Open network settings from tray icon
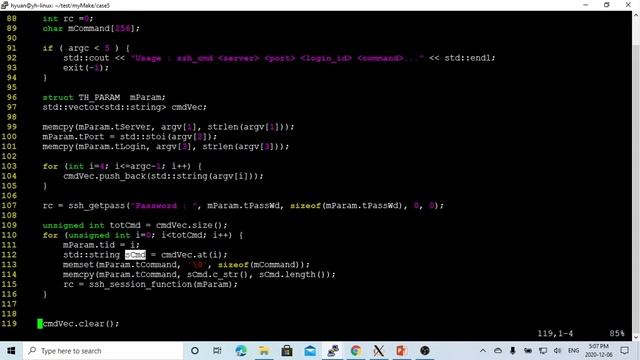The image size is (640, 360). 543,351
